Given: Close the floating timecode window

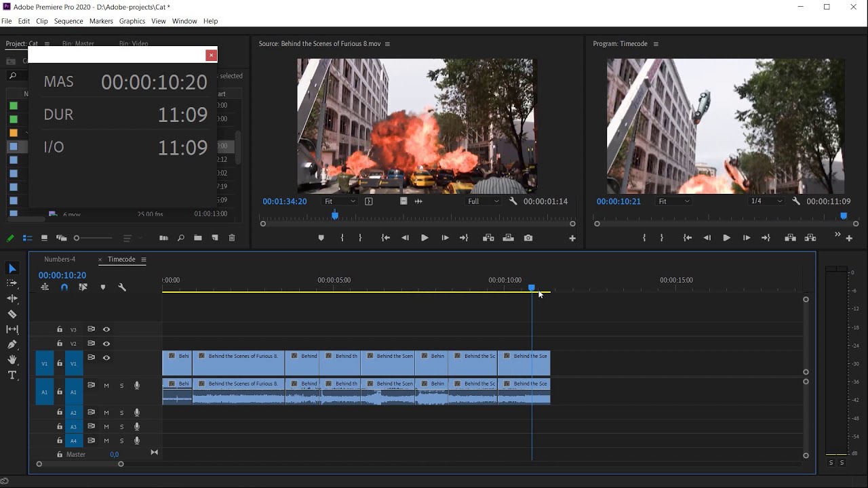Looking at the screenshot, I should tap(212, 55).
